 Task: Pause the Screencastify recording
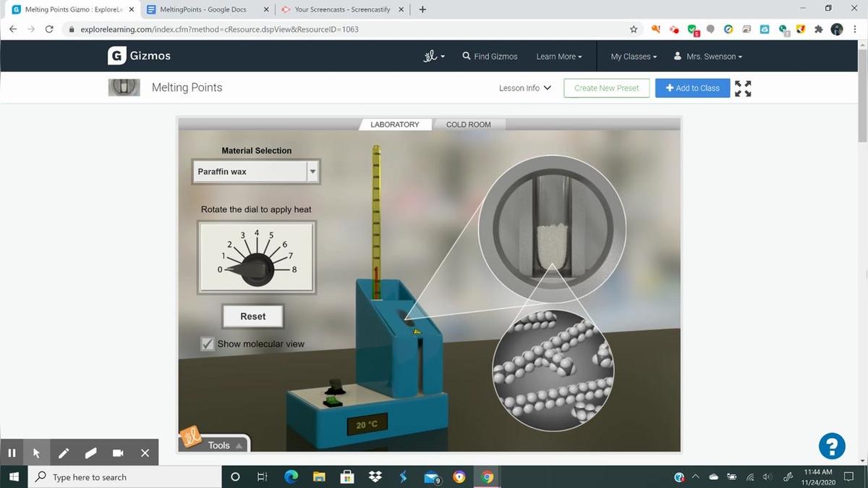(x=12, y=453)
